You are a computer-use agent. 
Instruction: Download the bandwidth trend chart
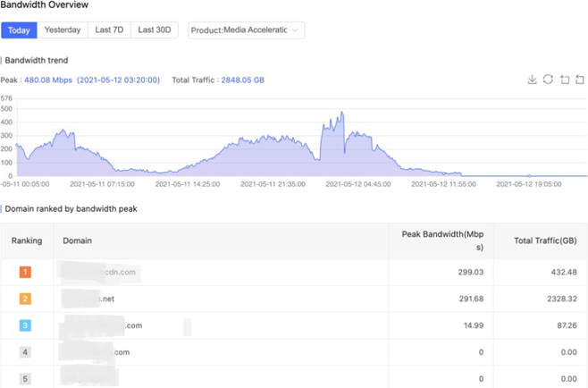(x=532, y=80)
